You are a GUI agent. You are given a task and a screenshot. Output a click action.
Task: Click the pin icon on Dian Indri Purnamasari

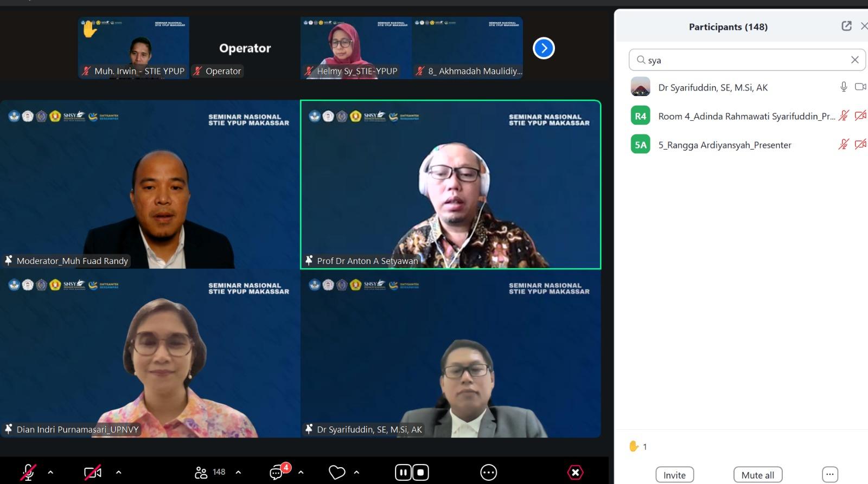(x=9, y=429)
